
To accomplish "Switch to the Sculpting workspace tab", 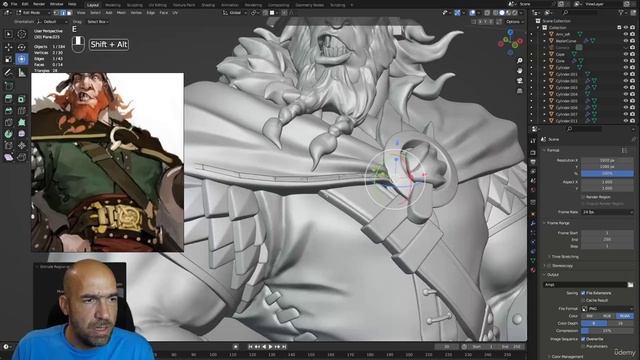I will pyautogui.click(x=135, y=5).
